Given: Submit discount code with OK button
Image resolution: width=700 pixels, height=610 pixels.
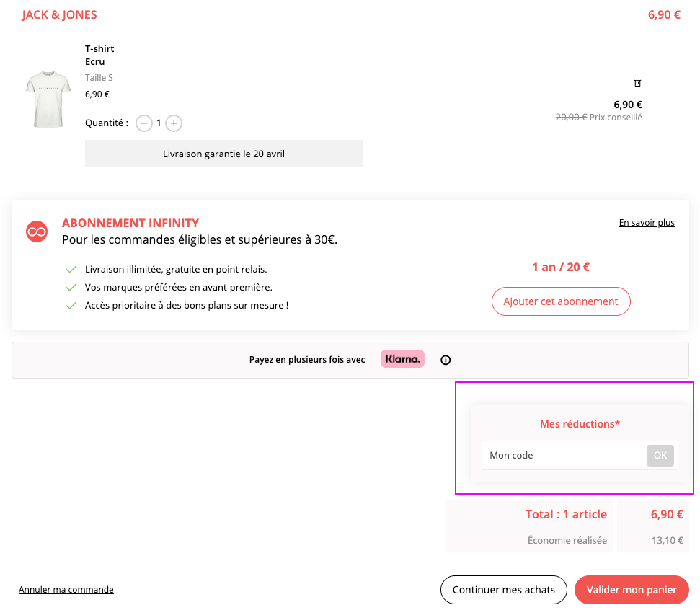Looking at the screenshot, I should tap(660, 456).
